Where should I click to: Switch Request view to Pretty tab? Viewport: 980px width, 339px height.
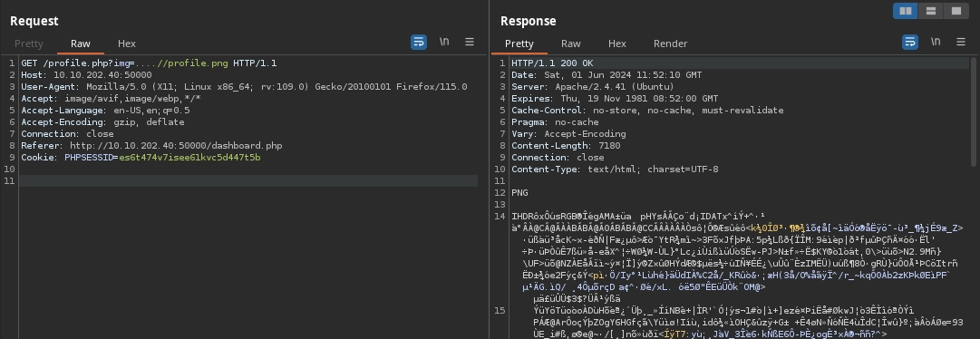click(x=29, y=44)
